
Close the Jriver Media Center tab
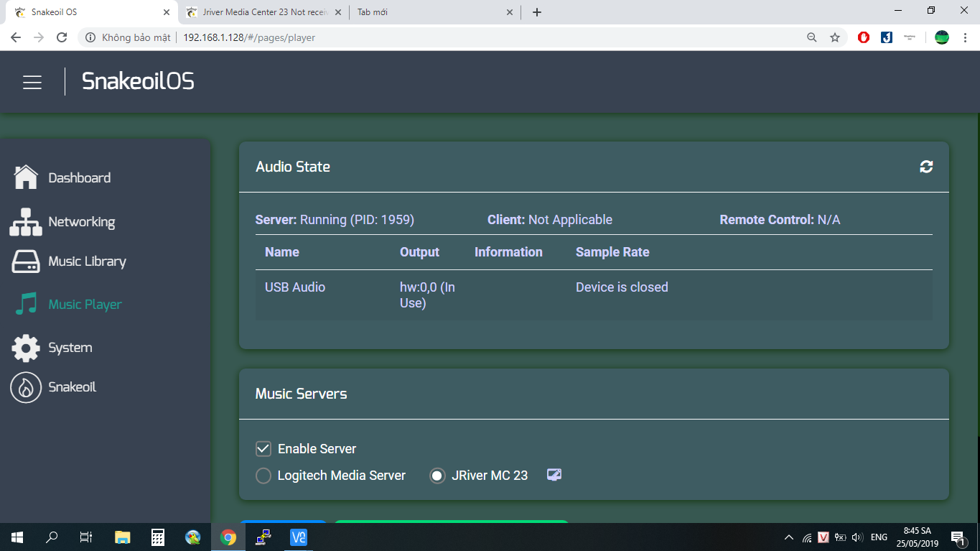pyautogui.click(x=338, y=12)
